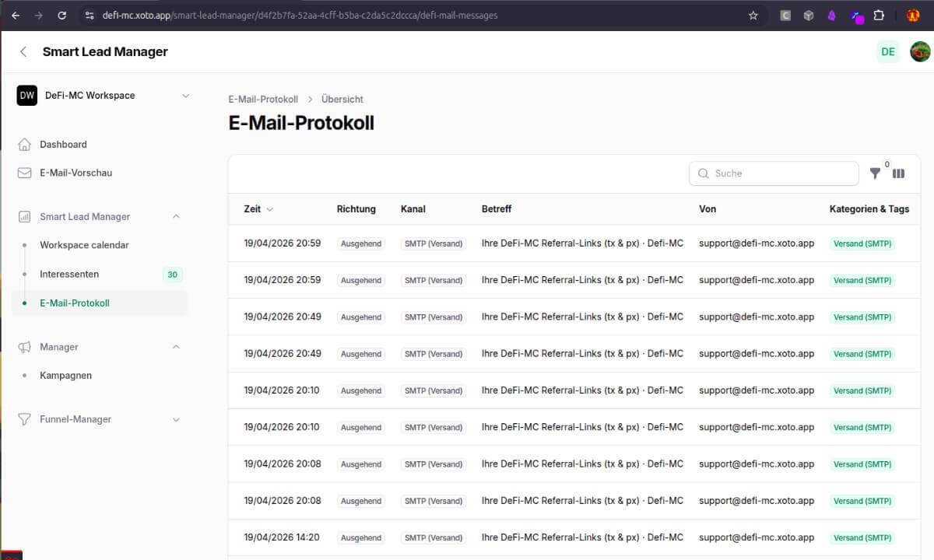
Task: Click the Kategorien & Tags column header
Action: (869, 209)
